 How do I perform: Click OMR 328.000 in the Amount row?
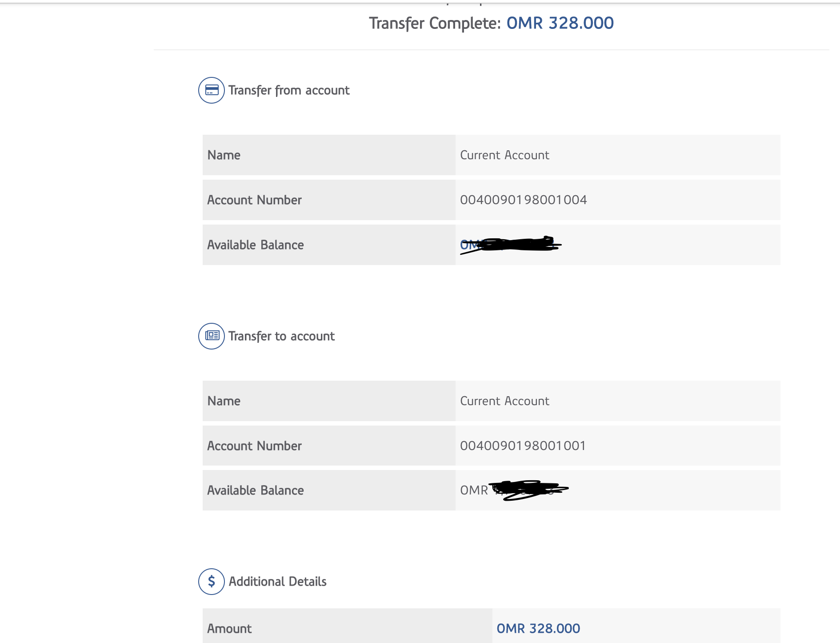pyautogui.click(x=538, y=628)
